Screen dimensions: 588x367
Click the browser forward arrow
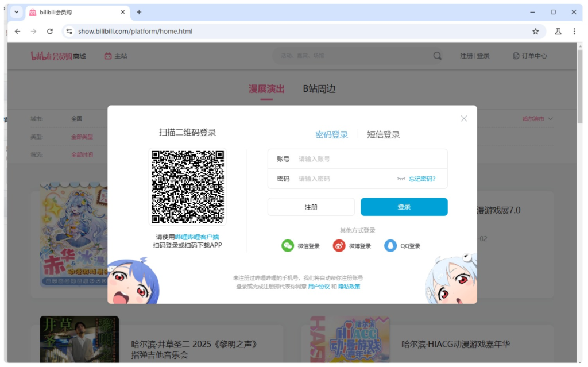[33, 32]
